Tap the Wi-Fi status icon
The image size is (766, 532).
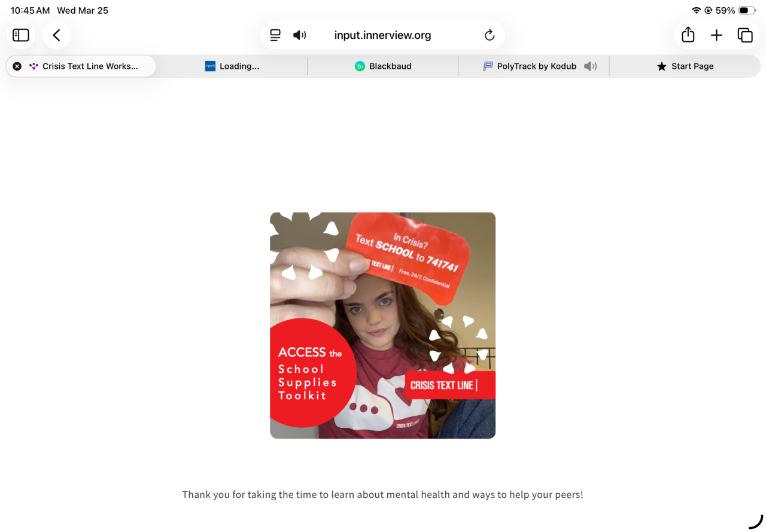click(696, 11)
